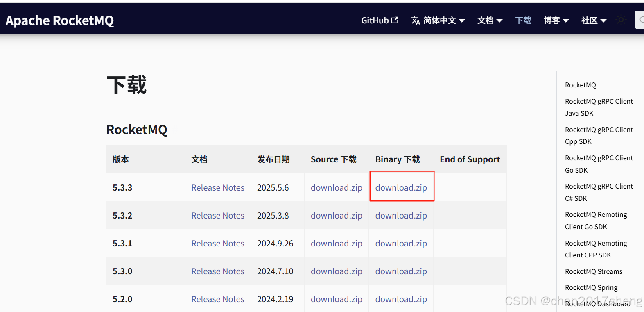This screenshot has height=312, width=644.
Task: Select the 2024.9.26 release date
Action: [x=275, y=244]
